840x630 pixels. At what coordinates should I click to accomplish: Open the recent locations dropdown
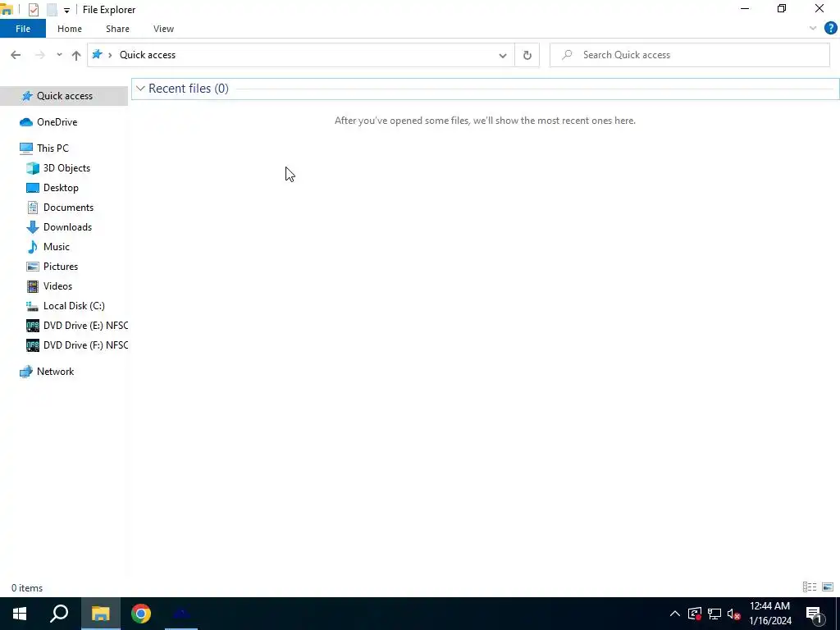coord(59,55)
